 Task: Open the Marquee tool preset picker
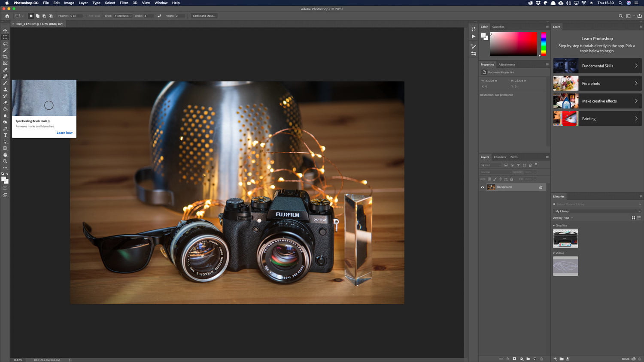click(19, 16)
